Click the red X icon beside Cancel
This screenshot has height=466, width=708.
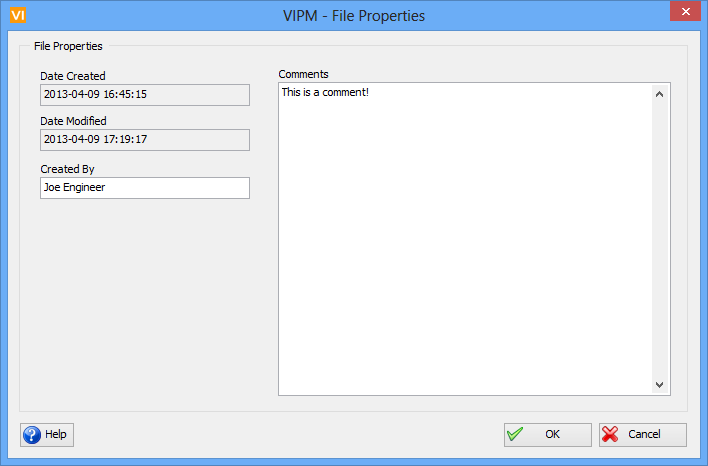click(610, 435)
